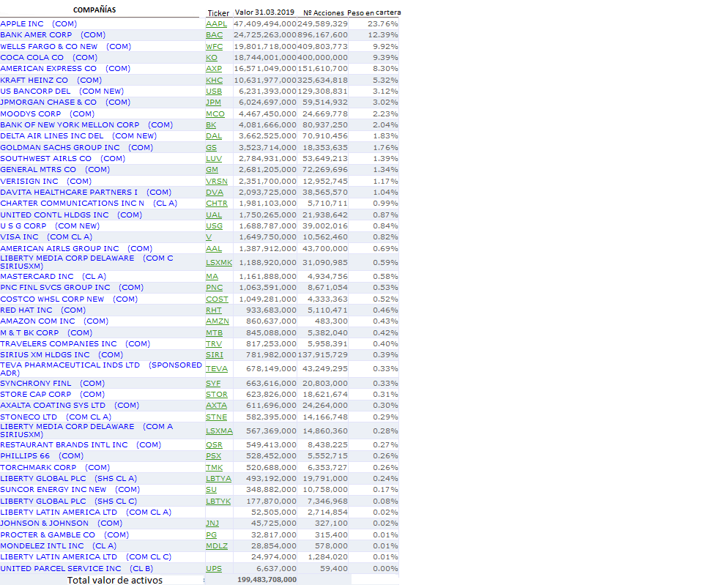728x585 pixels.
Task: Select the KRAFT HEINZ CO row name
Action: tap(51, 80)
